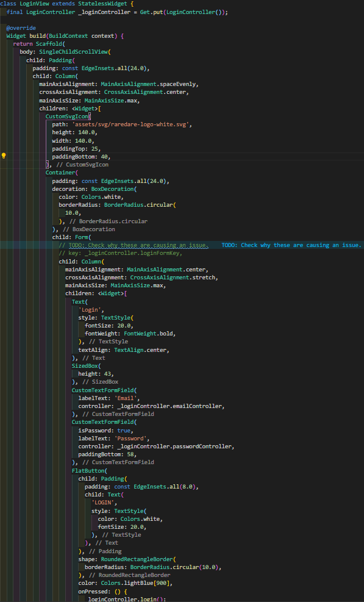Click the 'paddingBottom: 58,' line
This screenshot has width=364, height=602.
pos(107,454)
